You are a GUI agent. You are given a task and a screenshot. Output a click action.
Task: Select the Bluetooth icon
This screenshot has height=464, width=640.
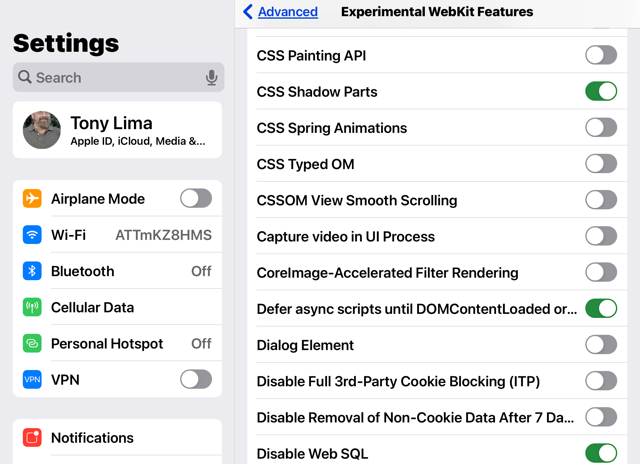pyautogui.click(x=32, y=271)
